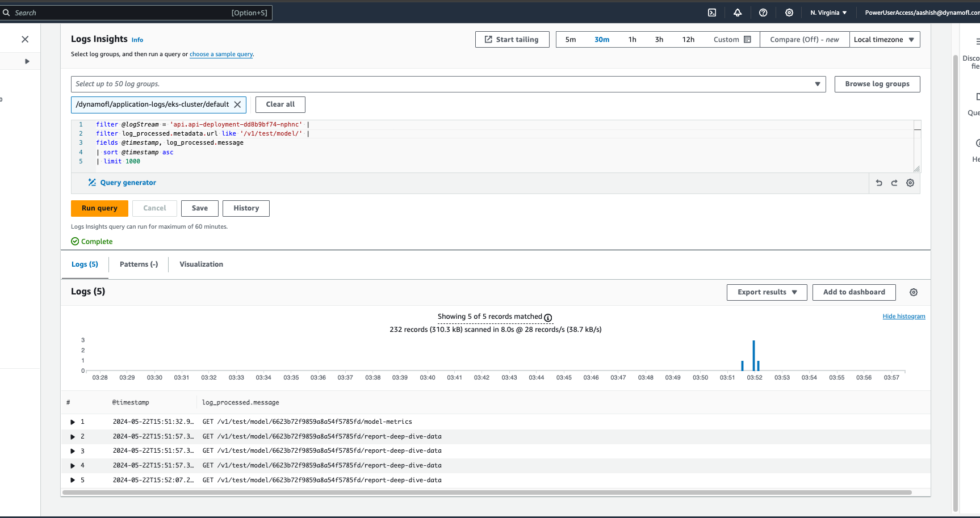Viewport: 980px width, 518px height.
Task: Open the console settings gear icon
Action: point(789,12)
